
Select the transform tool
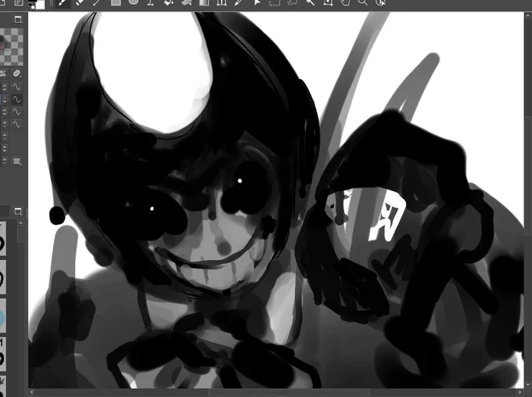point(327,2)
